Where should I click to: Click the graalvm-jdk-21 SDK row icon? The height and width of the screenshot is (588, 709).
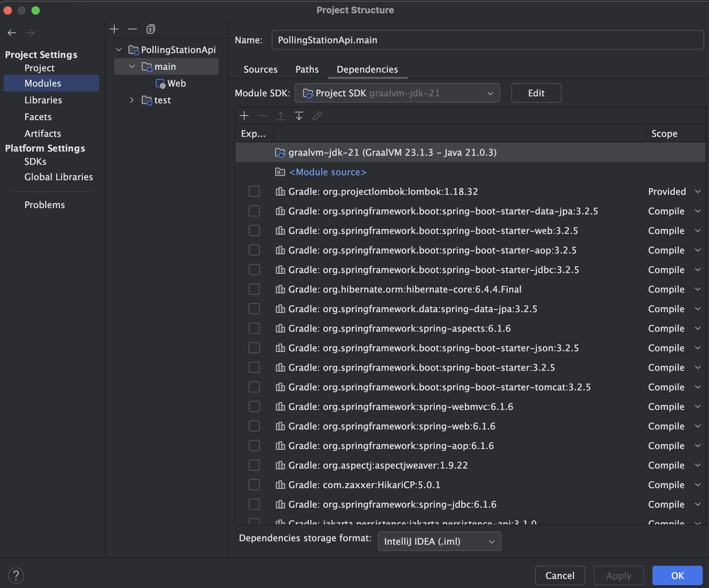280,153
